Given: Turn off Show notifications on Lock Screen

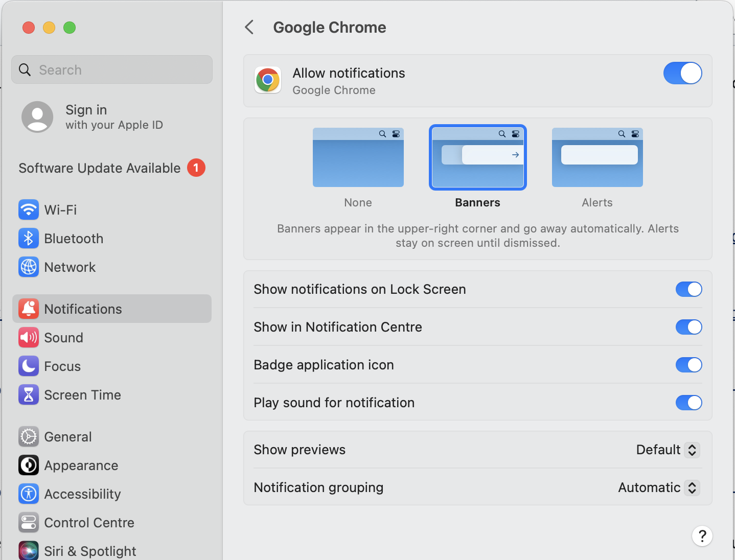Looking at the screenshot, I should (x=688, y=289).
